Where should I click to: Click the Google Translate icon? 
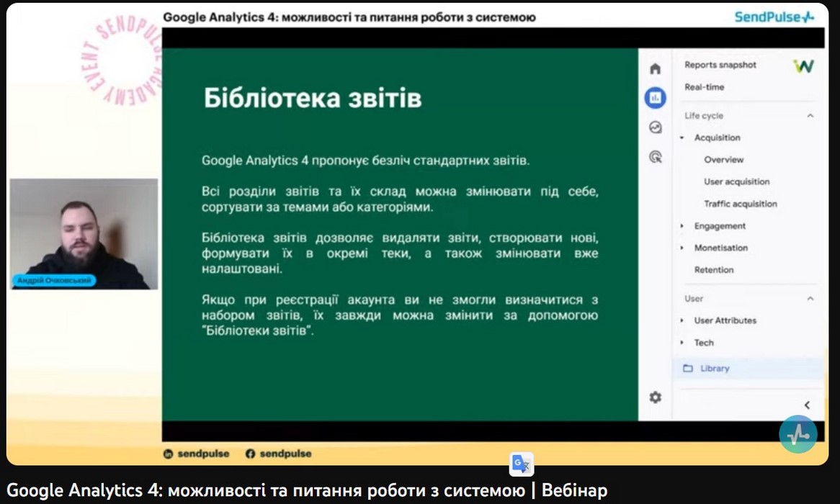point(522,464)
